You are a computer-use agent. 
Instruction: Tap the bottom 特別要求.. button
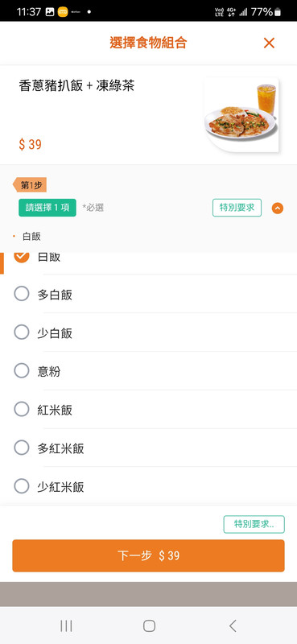point(254,525)
